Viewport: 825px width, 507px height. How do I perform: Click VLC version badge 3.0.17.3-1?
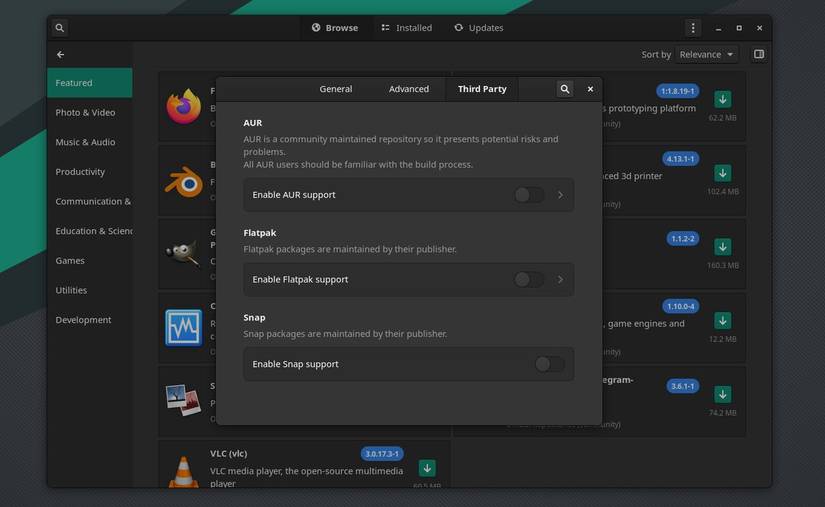382,453
